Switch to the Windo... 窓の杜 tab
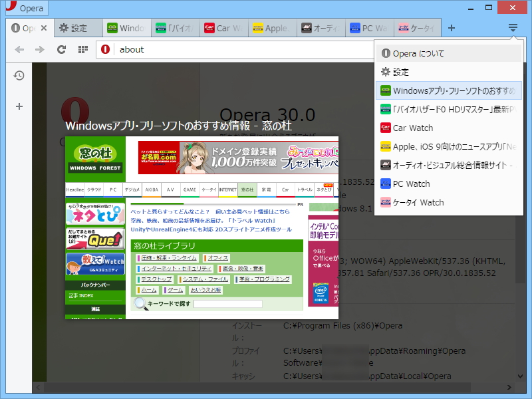The width and height of the screenshot is (532, 399). tap(127, 28)
